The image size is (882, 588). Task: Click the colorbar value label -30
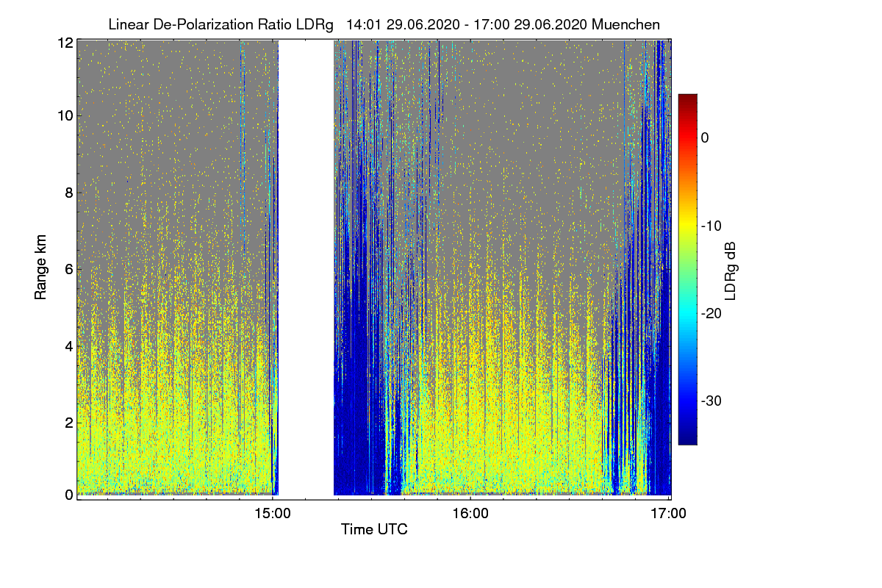point(711,401)
